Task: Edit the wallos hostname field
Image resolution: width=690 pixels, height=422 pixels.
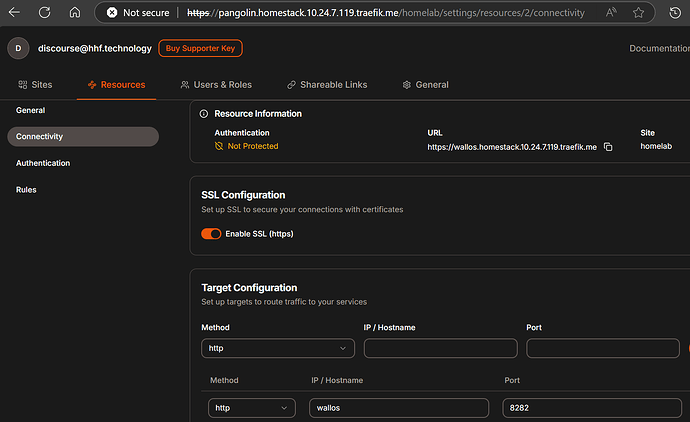Action: pyautogui.click(x=399, y=408)
